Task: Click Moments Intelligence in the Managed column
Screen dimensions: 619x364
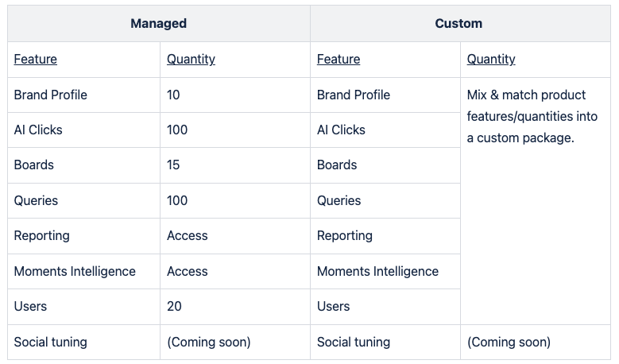Action: coord(75,271)
